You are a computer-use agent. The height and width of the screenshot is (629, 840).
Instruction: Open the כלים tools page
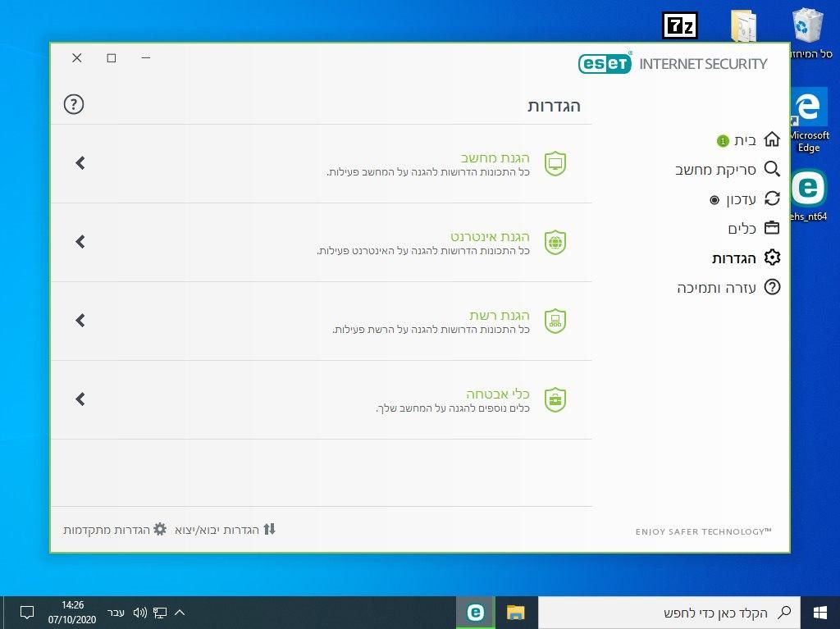pos(742,229)
